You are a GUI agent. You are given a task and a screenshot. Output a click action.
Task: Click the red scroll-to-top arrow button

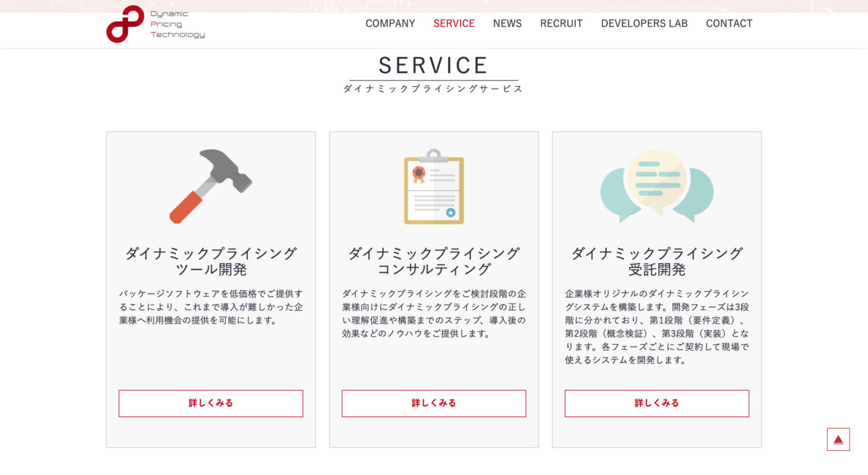[x=838, y=439]
